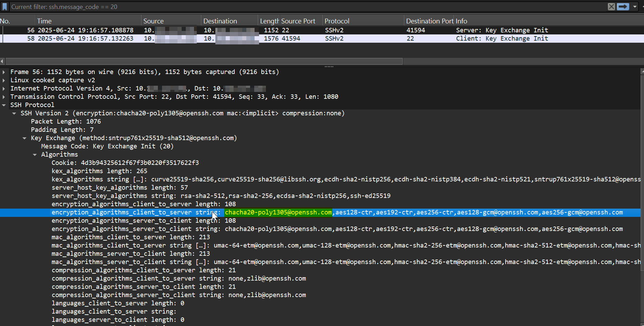The width and height of the screenshot is (644, 326).
Task: Sort by the Destination Port column header
Action: point(429,21)
